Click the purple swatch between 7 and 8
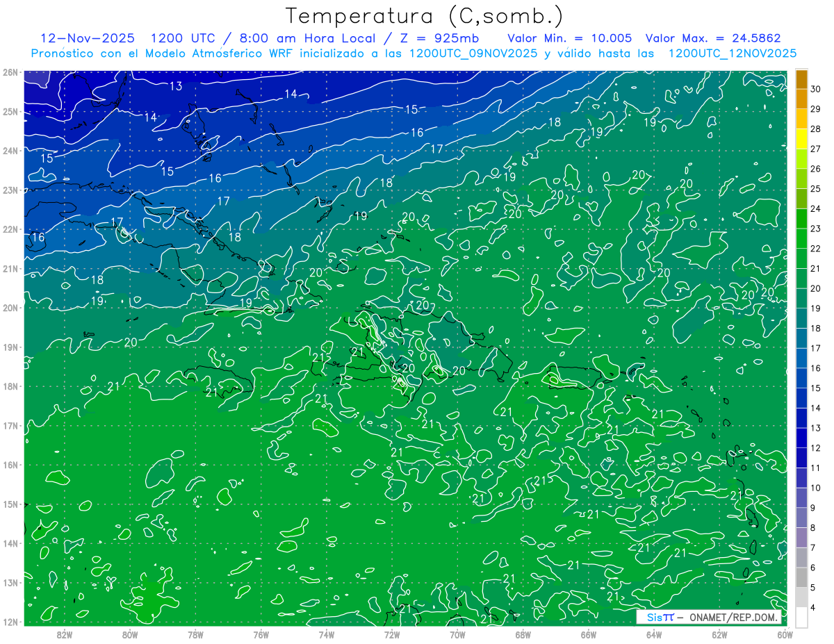The height and width of the screenshot is (644, 834). [801, 538]
